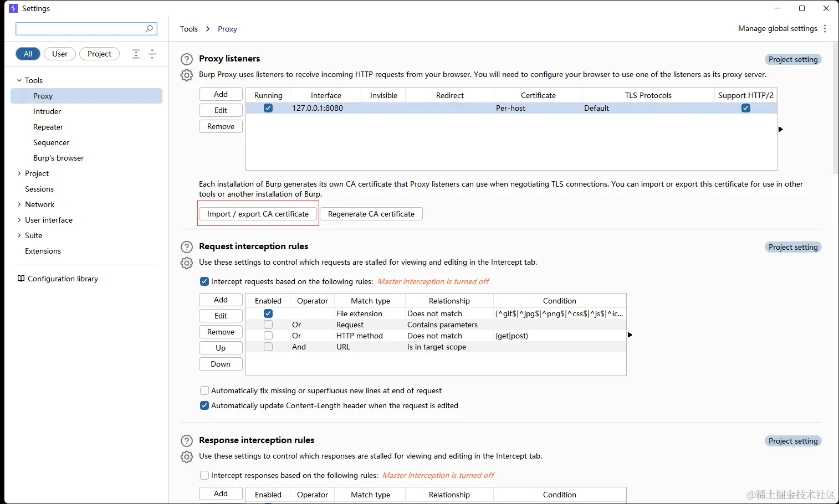Click Project setting badge for Proxy listeners
This screenshot has height=504, width=839.
pyautogui.click(x=793, y=59)
